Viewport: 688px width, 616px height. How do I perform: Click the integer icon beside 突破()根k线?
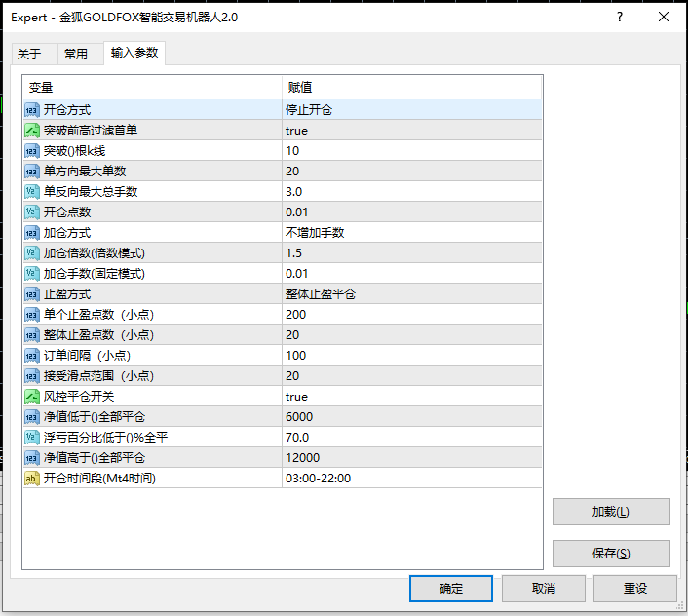click(x=32, y=151)
